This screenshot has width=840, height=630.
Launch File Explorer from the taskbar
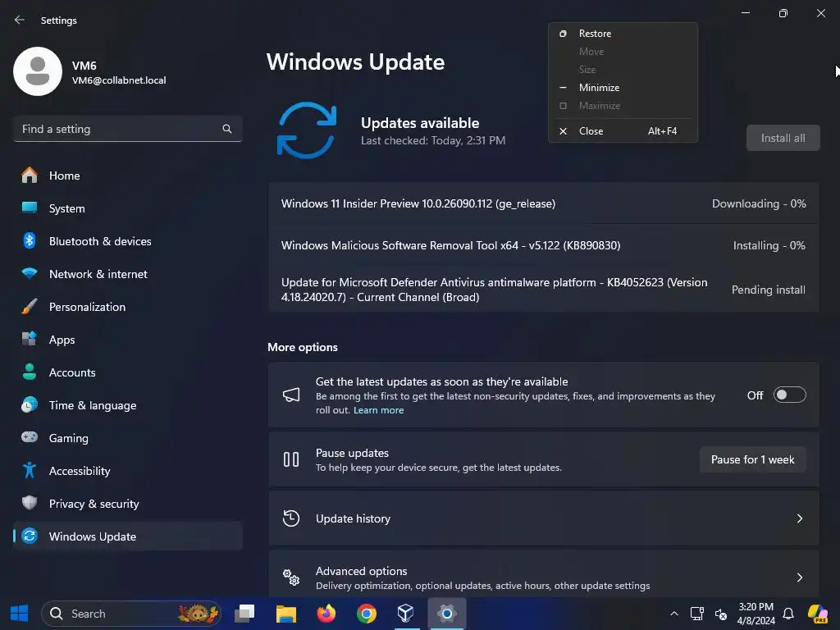[286, 614]
